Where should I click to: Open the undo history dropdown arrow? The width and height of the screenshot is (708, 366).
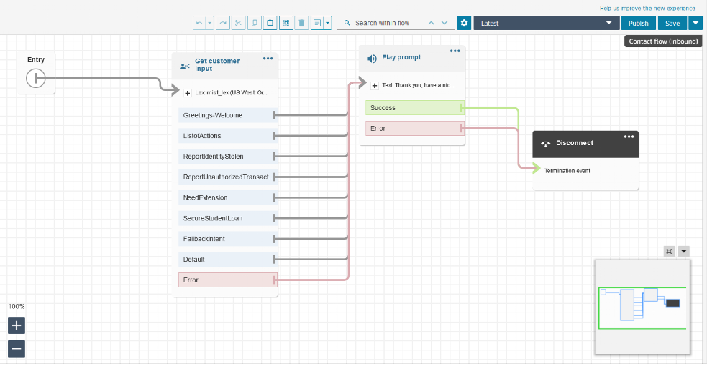(210, 23)
